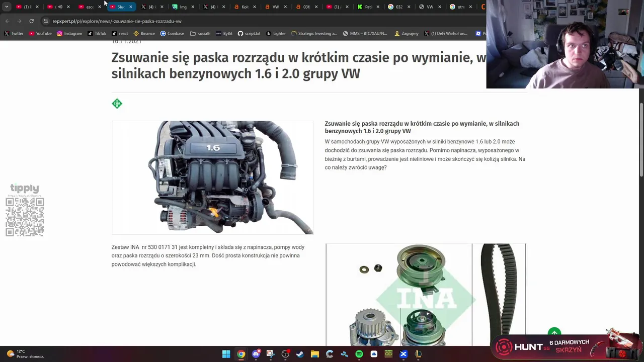Open the script.txt GitHub bookmark
Viewport: 644px width, 362px height.
249,34
